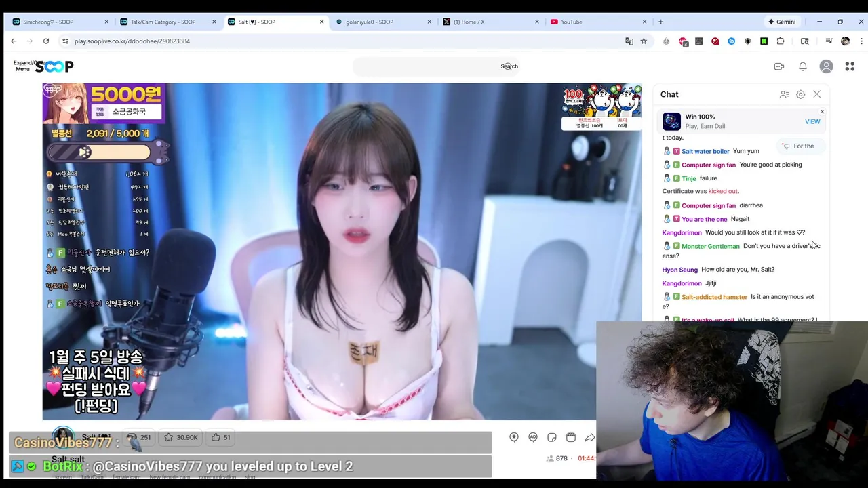The width and height of the screenshot is (868, 488).
Task: Open the Extensions puzzle menu
Action: point(781,41)
